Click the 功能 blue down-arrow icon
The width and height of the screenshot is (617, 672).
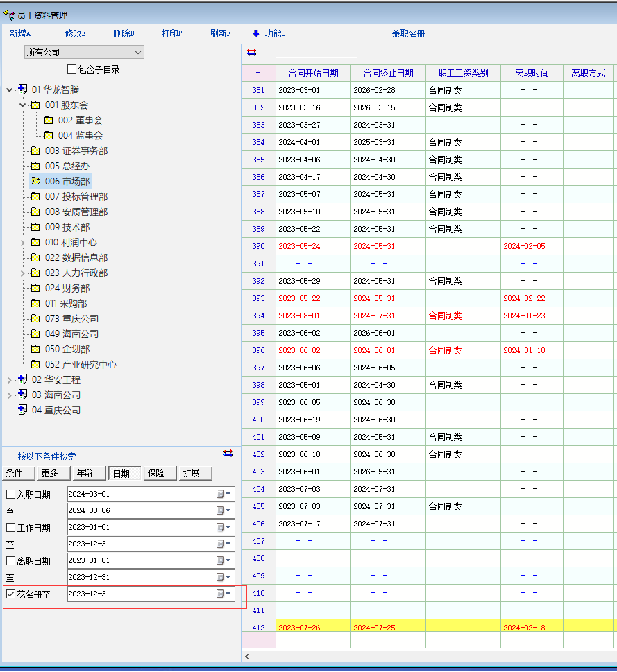tap(255, 33)
